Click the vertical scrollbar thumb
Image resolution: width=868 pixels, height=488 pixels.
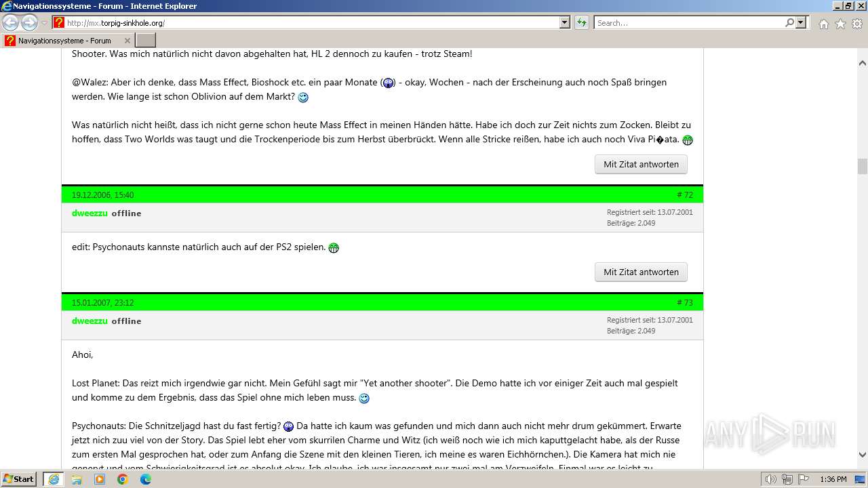[862, 166]
